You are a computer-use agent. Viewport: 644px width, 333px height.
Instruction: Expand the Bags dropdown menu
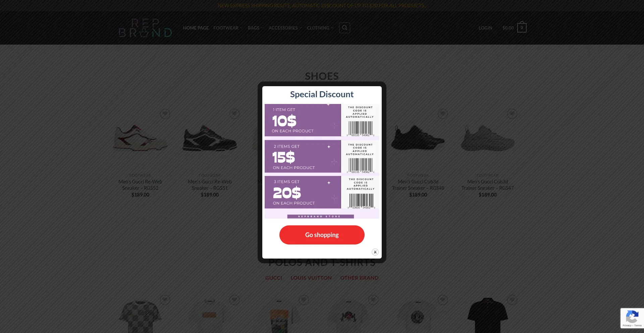tap(255, 28)
